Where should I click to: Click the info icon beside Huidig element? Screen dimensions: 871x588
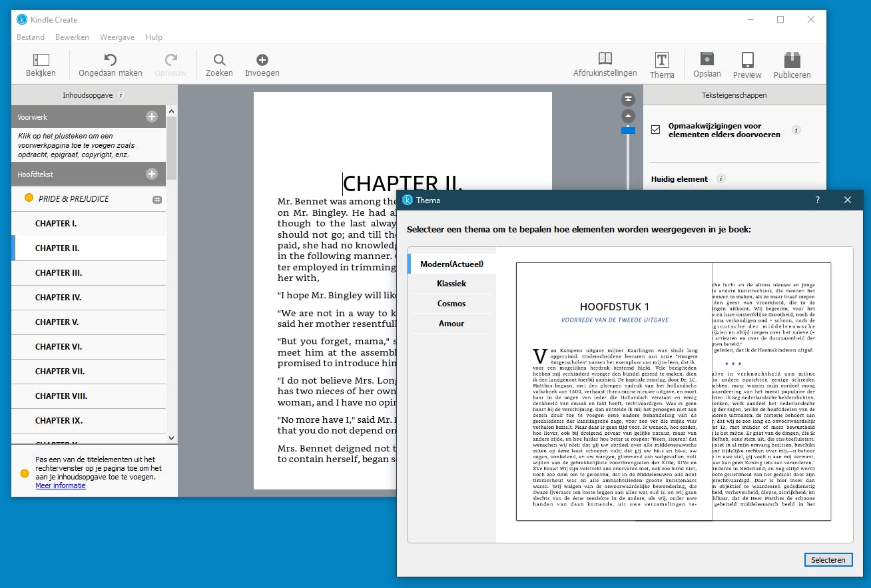point(721,178)
